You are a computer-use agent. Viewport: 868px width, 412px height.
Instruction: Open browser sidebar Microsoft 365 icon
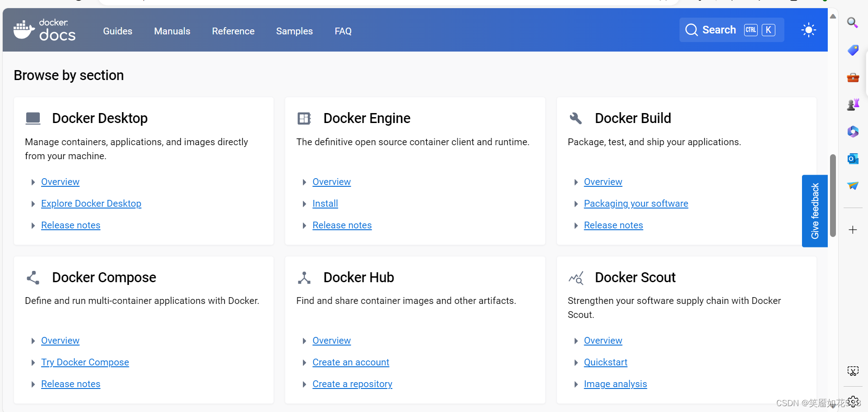click(x=853, y=132)
